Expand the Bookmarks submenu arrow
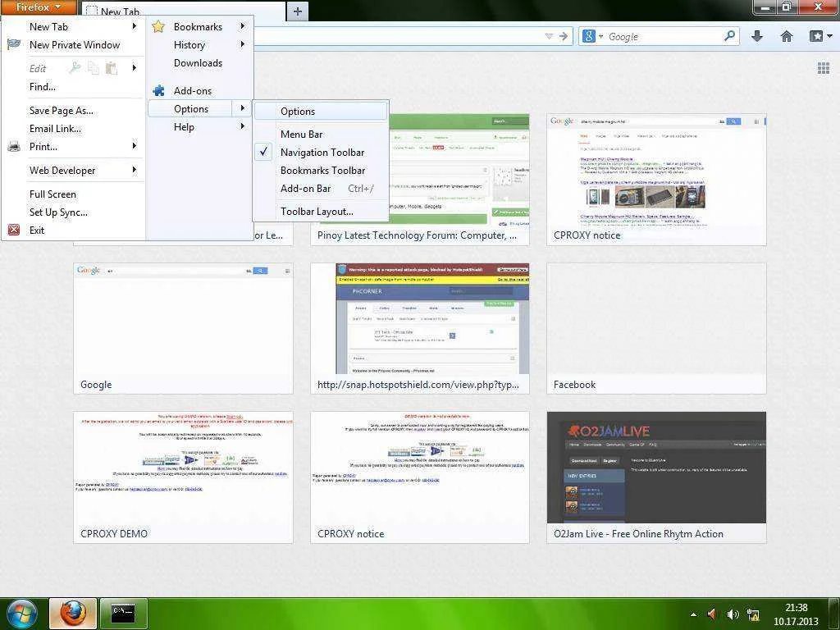Screen dimensions: 840x630 pyautogui.click(x=242, y=25)
